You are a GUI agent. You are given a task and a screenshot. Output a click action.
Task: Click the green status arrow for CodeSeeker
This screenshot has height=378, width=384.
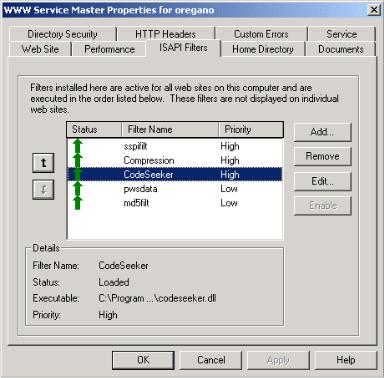77,174
